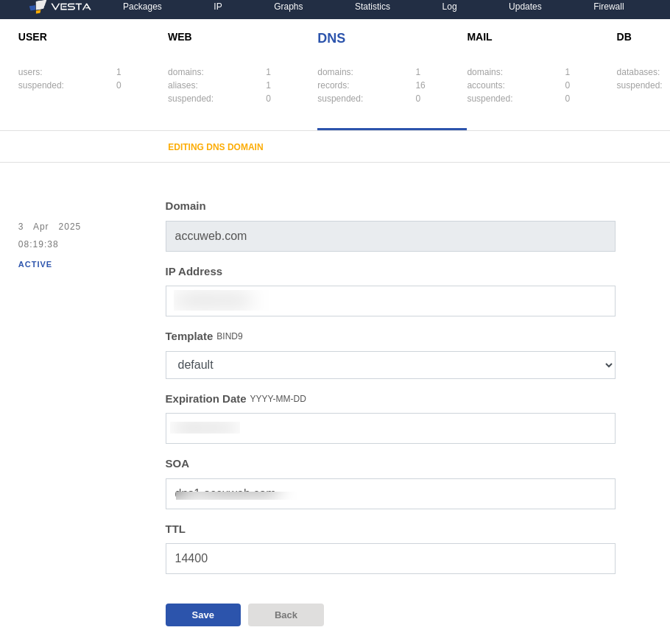This screenshot has height=644, width=670.
Task: Click the time 08:19:38
Action: [x=38, y=244]
